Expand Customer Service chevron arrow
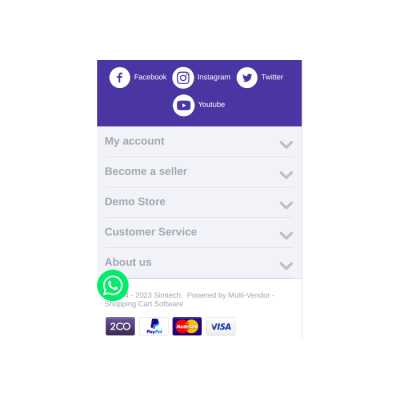 286,235
